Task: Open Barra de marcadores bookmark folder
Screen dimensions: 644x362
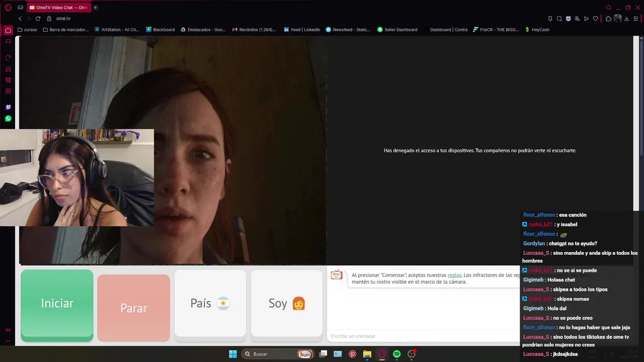Action: [x=66, y=30]
